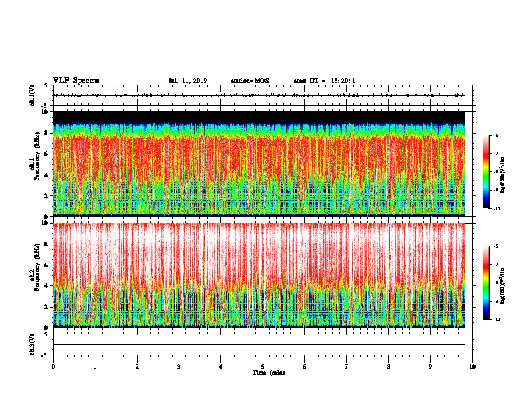Click the "1" minute time tick
Screen dimensions: 532x411
95,367
